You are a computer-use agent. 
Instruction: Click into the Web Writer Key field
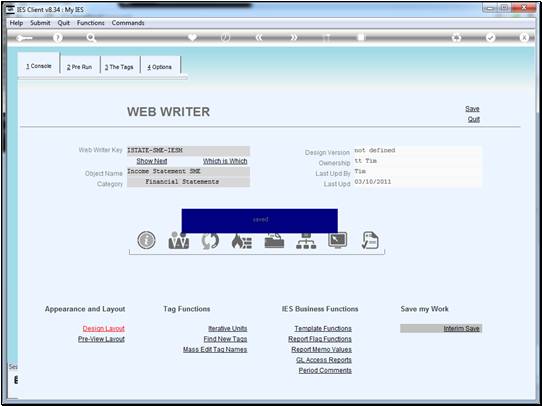[x=188, y=151]
